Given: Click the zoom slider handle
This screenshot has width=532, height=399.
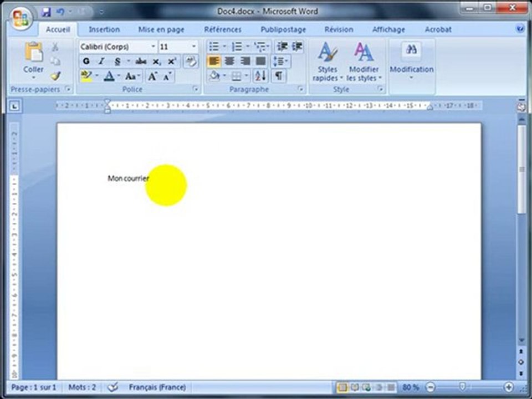Looking at the screenshot, I should (462, 386).
